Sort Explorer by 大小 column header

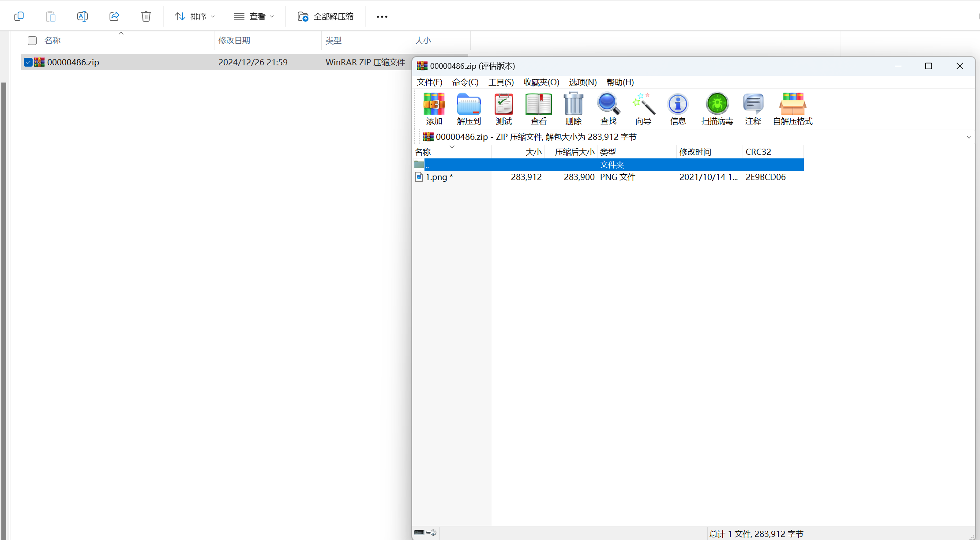point(440,41)
